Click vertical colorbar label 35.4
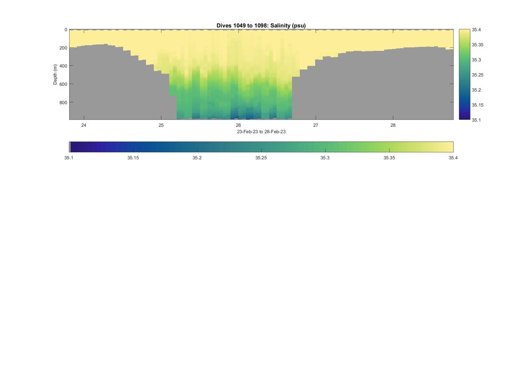This screenshot has width=532, height=392. (477, 30)
